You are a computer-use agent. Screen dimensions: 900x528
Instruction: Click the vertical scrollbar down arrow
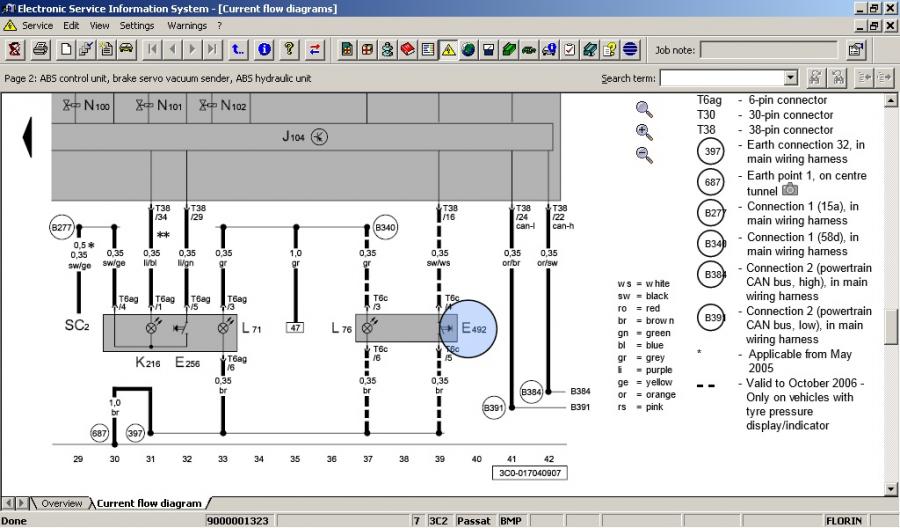coord(891,488)
